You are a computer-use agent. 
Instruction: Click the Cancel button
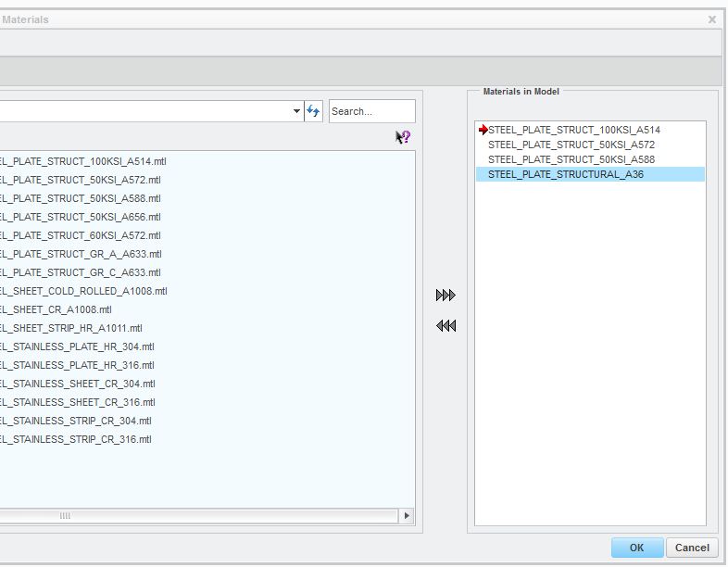692,548
